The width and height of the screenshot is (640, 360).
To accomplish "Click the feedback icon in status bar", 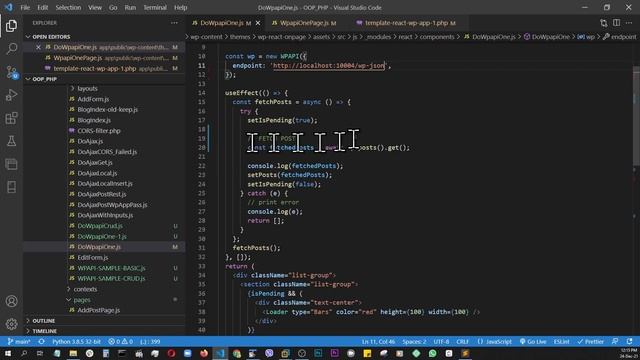I will [x=615, y=342].
